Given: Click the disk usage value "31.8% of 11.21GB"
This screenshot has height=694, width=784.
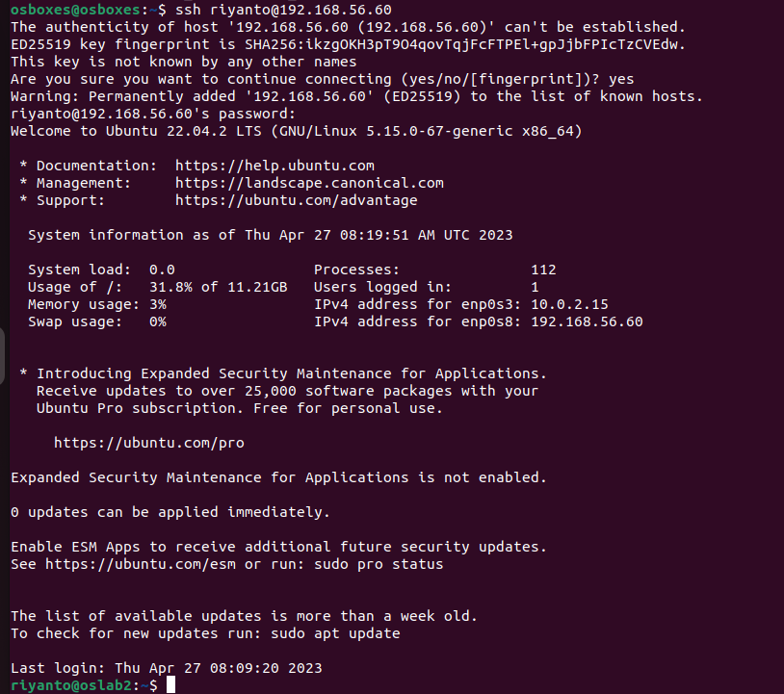Looking at the screenshot, I should click(x=219, y=287).
